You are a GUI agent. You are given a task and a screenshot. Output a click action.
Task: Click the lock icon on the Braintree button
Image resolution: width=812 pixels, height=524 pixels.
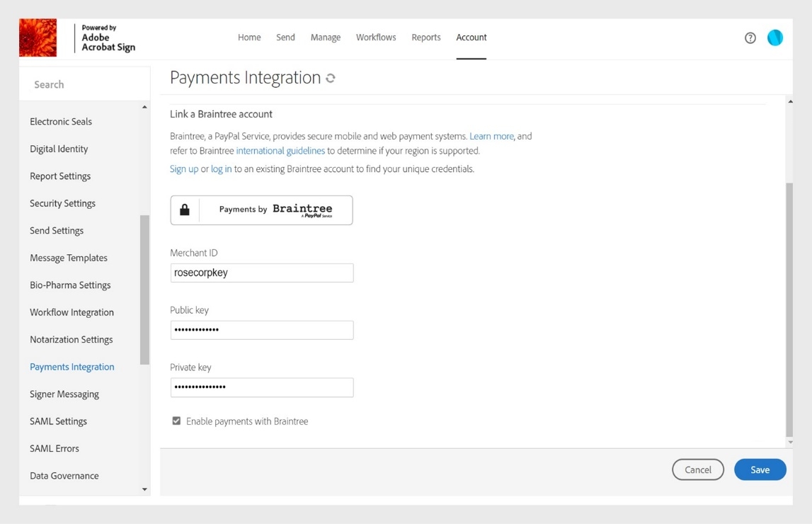185,210
